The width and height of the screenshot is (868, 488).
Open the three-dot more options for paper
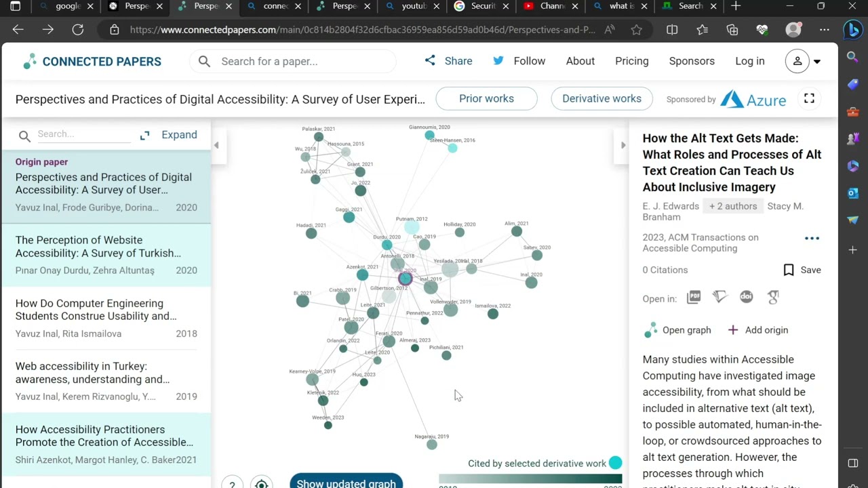pyautogui.click(x=812, y=239)
